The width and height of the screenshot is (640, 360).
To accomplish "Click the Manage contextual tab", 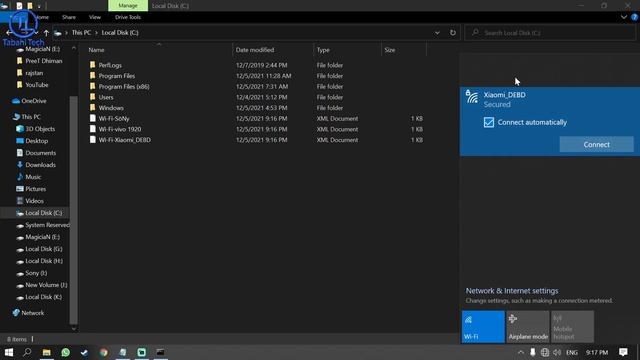I will point(128,6).
